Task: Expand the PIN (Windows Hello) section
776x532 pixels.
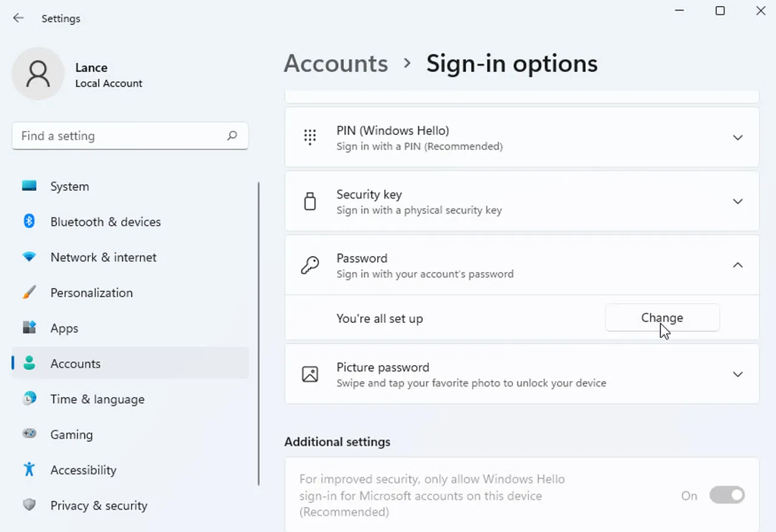Action: click(521, 138)
